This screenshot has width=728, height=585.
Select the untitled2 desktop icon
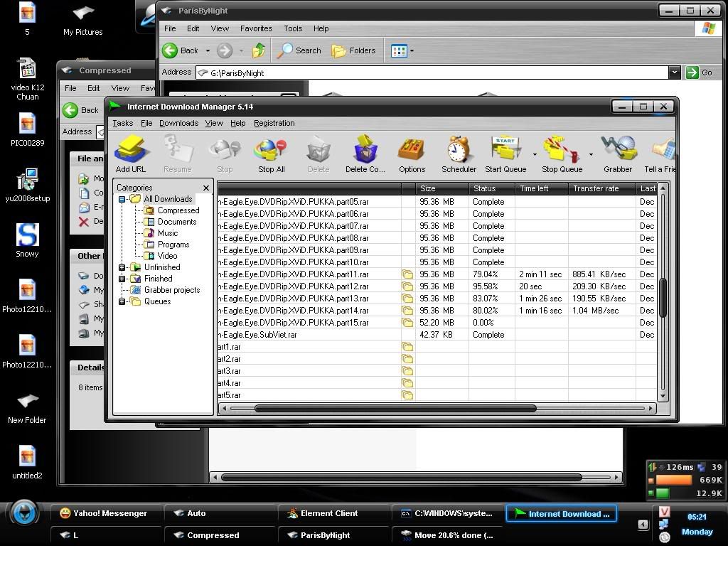[x=28, y=463]
